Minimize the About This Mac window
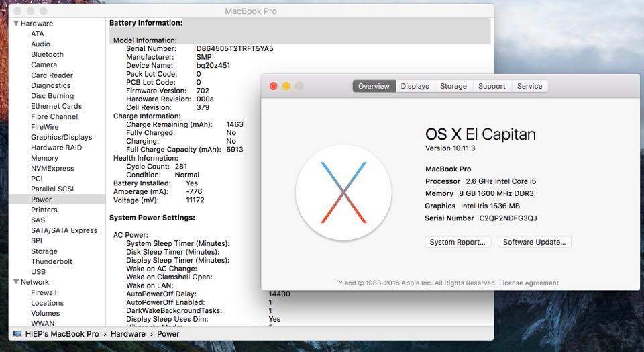644x352 pixels. 286,86
